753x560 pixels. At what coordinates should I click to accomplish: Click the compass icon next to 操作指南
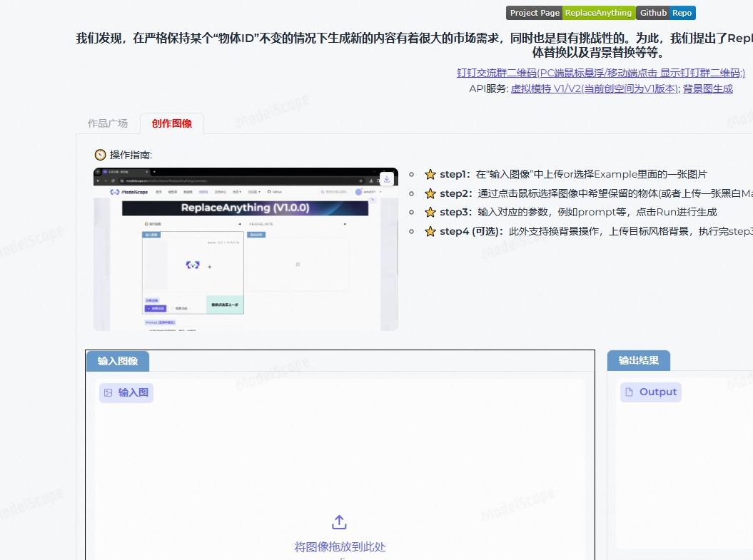click(100, 155)
